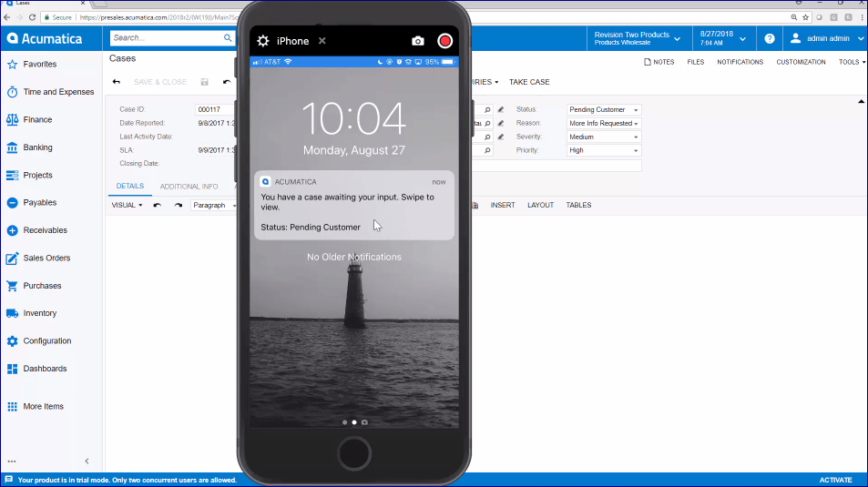
Task: Open the CUSTOMIZATION menu
Action: [x=801, y=62]
